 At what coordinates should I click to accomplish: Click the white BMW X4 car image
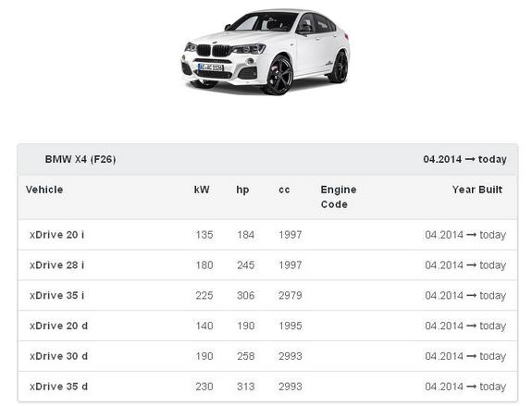point(265,52)
